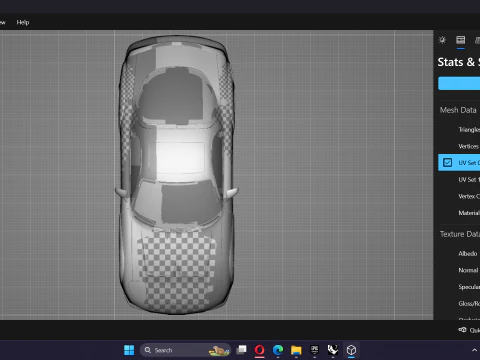Viewport: 480px width, 360px height.
Task: Open the Rhino app in taskbar
Action: pyautogui.click(x=333, y=350)
